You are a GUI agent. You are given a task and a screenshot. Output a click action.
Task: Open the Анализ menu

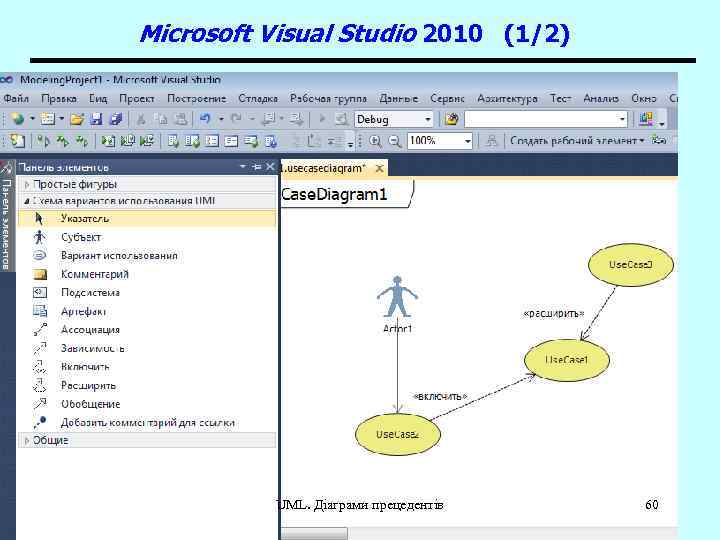(x=601, y=99)
